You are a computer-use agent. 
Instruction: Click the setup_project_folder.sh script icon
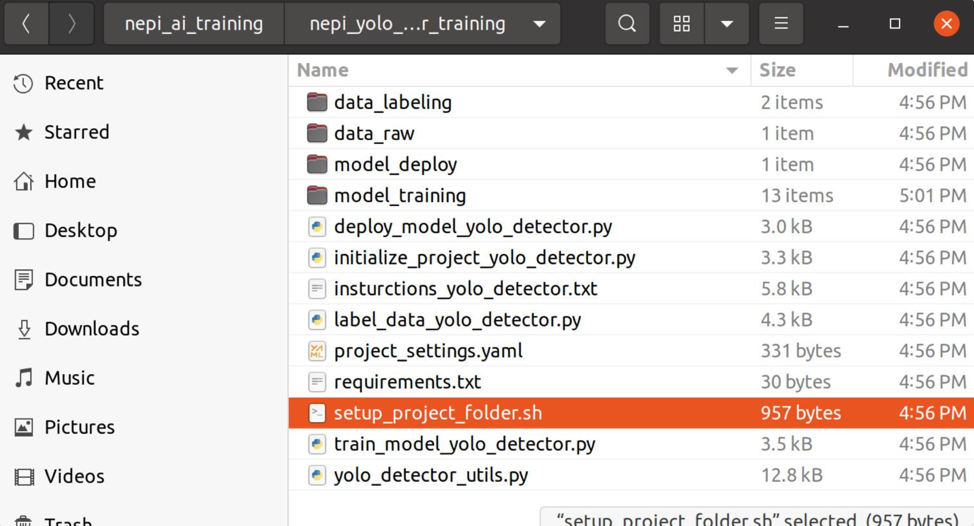click(317, 413)
